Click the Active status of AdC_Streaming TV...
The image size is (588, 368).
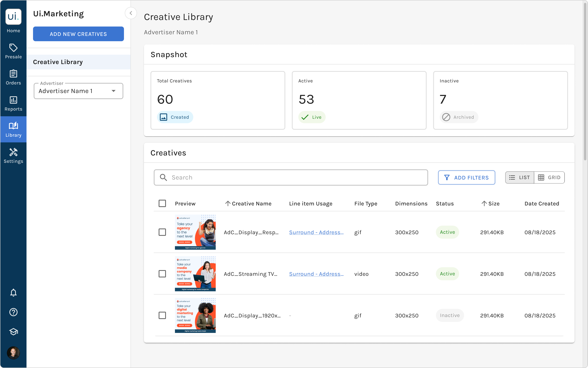click(447, 274)
